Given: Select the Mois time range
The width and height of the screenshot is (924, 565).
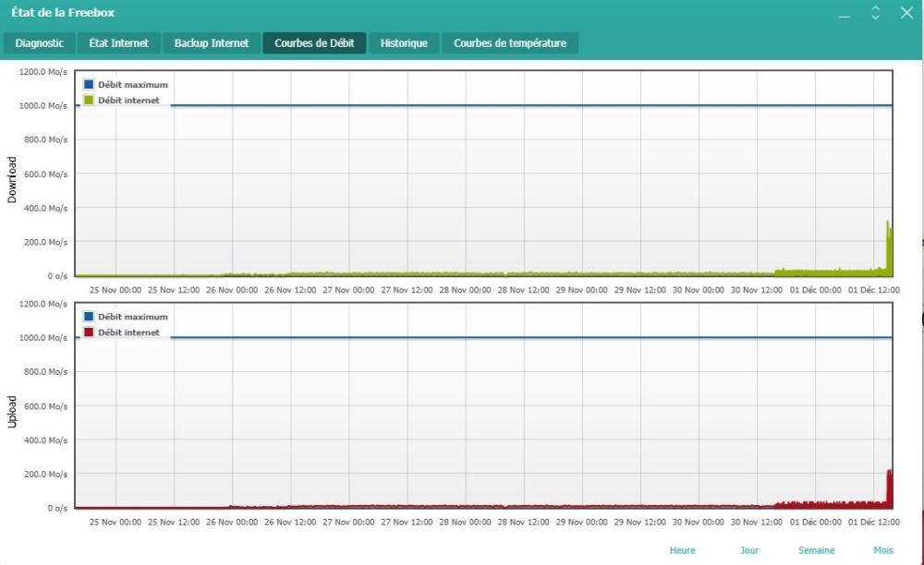Looking at the screenshot, I should point(883,550).
